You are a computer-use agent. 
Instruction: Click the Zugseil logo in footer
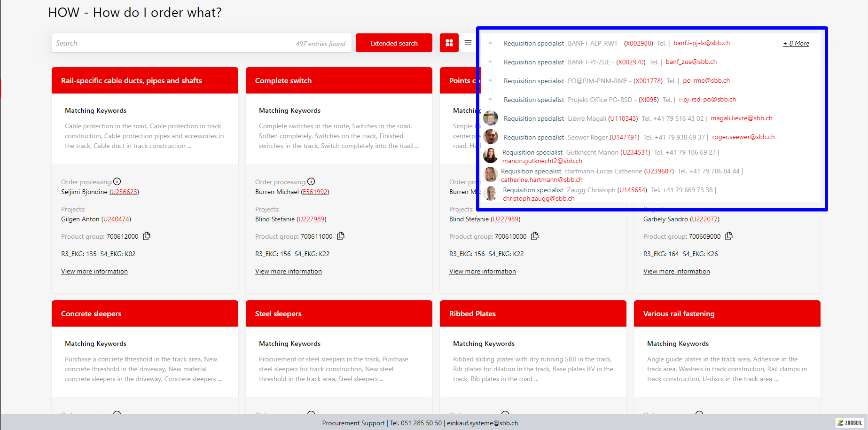tap(850, 422)
